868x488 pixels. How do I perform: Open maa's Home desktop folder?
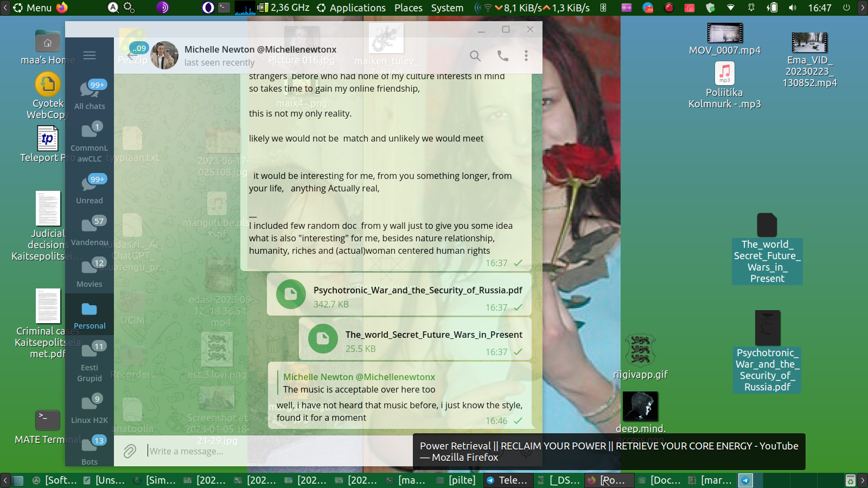pos(48,47)
